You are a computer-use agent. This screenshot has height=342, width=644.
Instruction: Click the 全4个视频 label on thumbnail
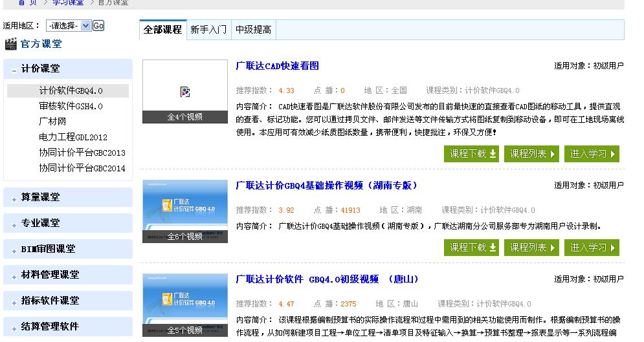185,117
